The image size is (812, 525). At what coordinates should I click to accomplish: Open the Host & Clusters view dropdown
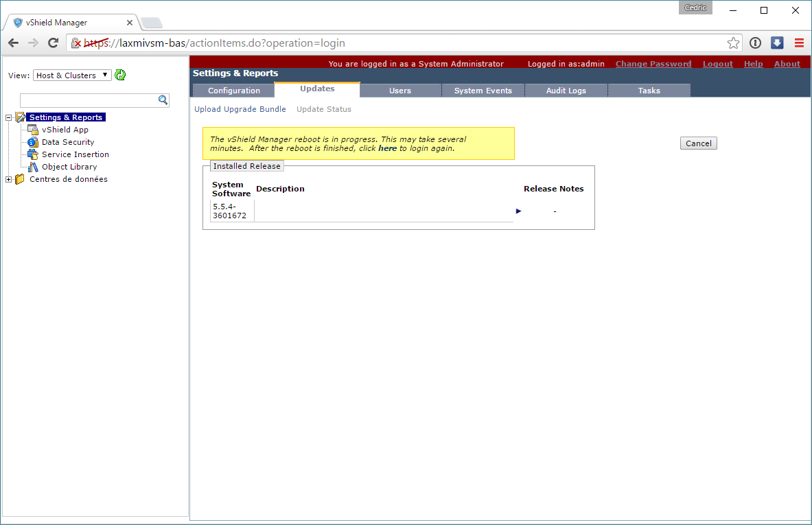[73, 75]
